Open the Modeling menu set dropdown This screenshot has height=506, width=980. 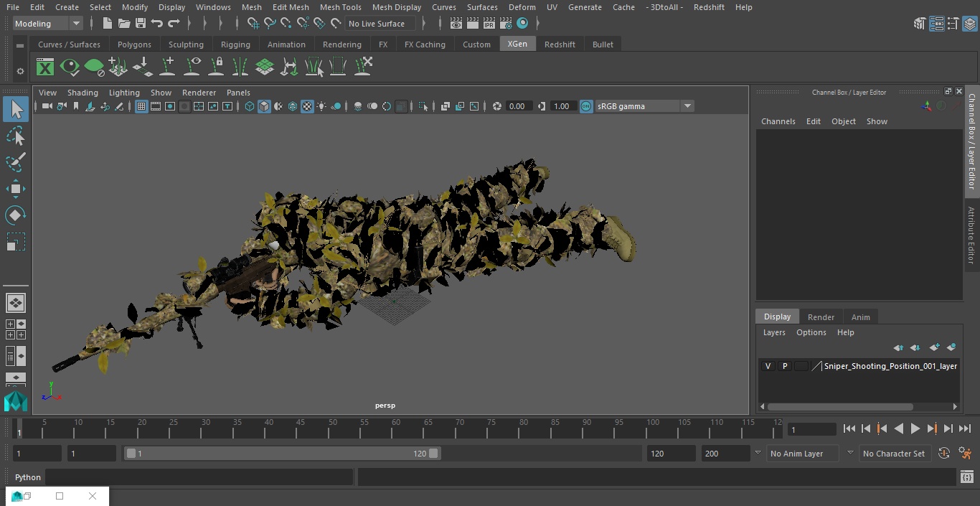(x=48, y=24)
